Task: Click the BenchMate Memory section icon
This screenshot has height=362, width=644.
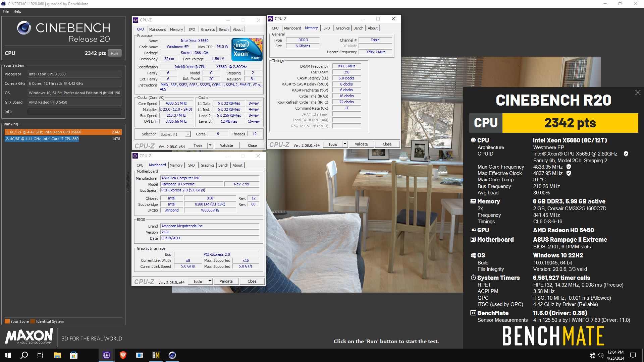Action: pos(473,201)
